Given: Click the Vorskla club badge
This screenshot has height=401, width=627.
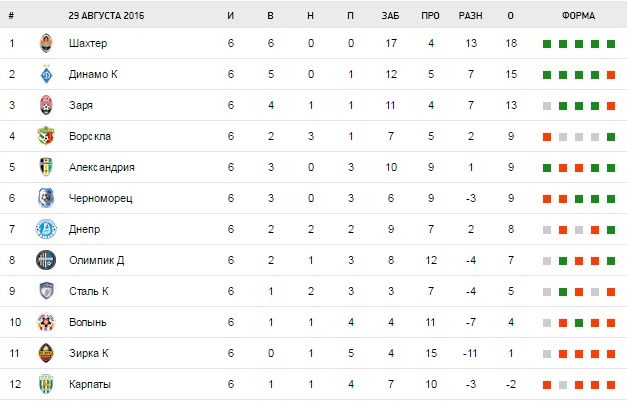Looking at the screenshot, I should click(x=45, y=137).
